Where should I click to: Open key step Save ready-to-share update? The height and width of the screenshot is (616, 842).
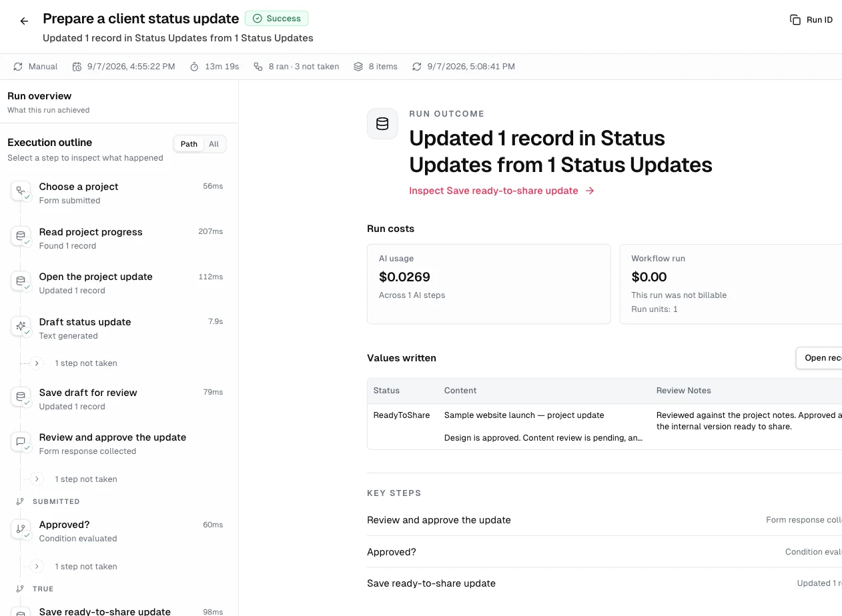coord(604,583)
